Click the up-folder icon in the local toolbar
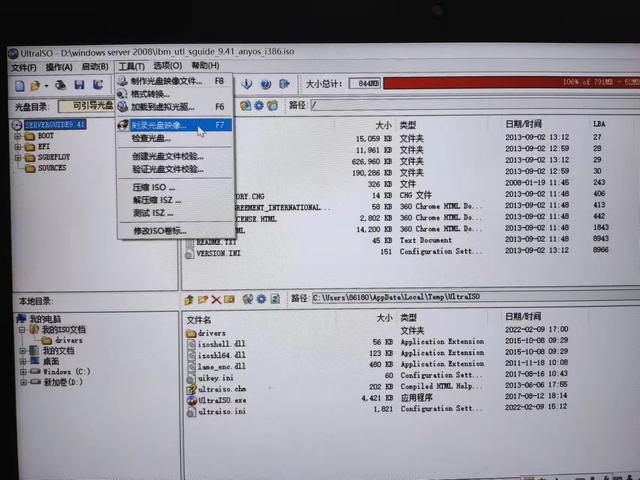 189,300
